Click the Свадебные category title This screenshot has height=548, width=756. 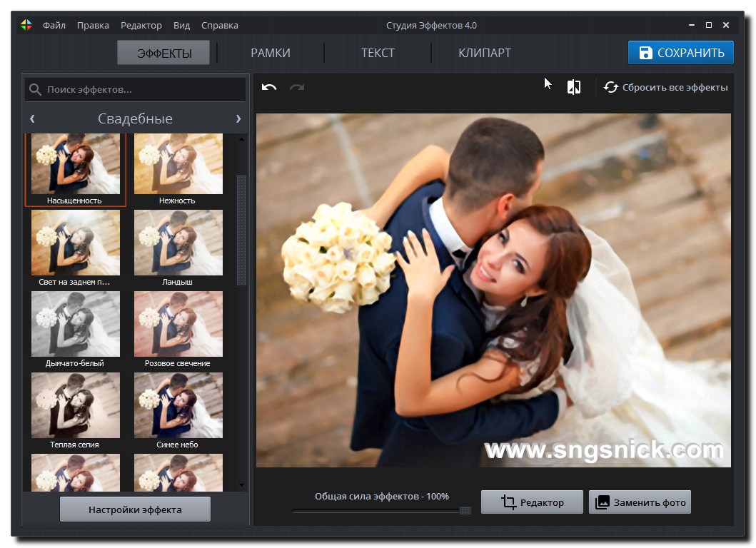click(x=135, y=118)
